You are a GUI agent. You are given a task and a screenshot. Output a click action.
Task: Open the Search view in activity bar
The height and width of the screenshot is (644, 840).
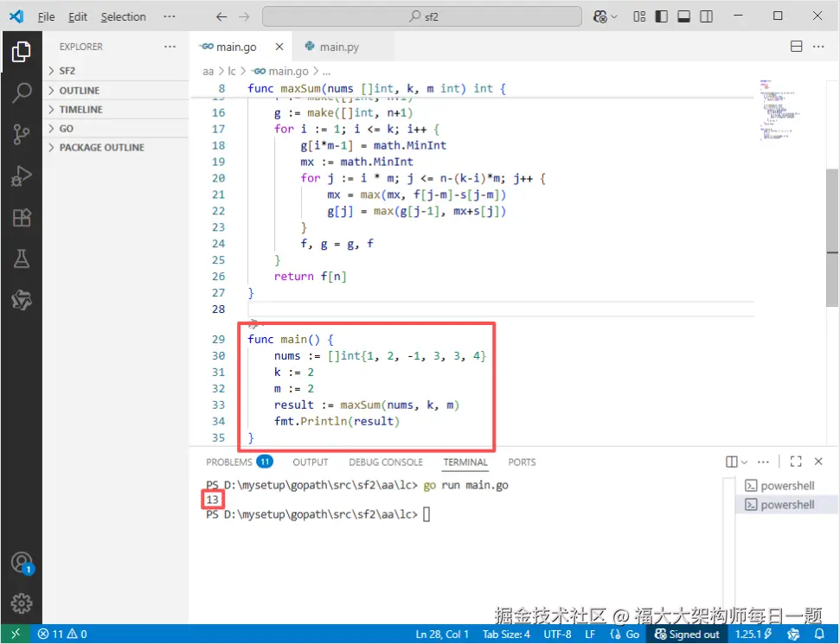(x=22, y=92)
